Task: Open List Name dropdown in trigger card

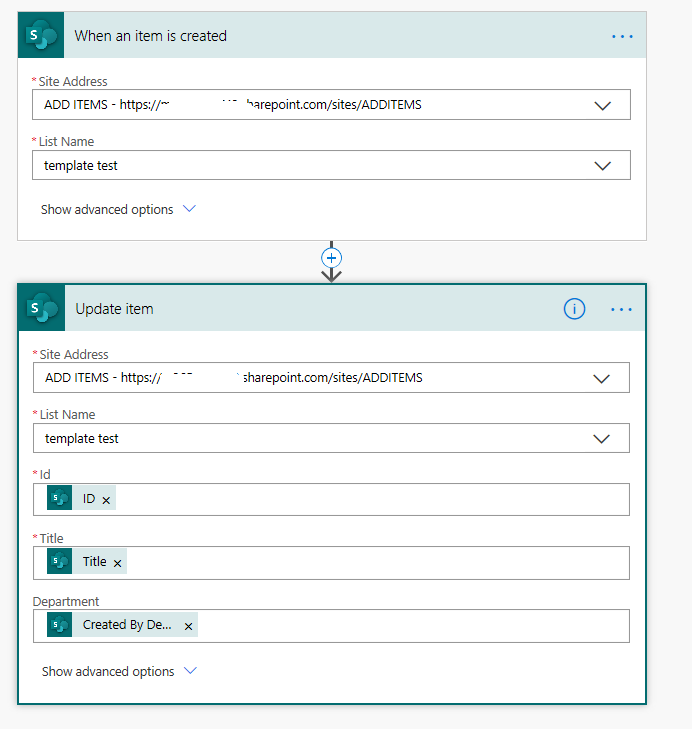Action: (603, 166)
